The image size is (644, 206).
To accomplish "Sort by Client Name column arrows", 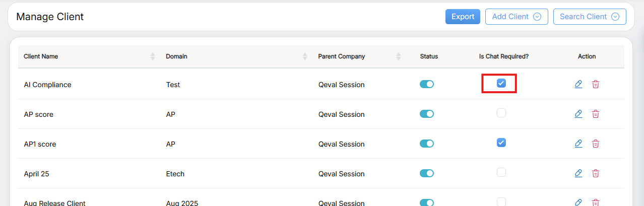I will click(x=153, y=56).
